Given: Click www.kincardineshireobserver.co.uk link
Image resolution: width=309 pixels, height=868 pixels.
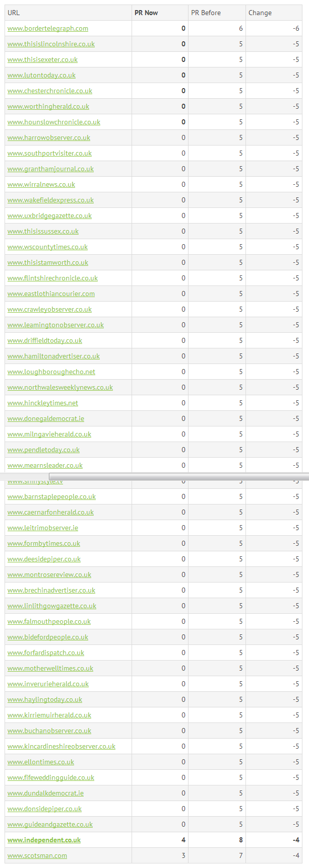Looking at the screenshot, I should pos(61,747).
